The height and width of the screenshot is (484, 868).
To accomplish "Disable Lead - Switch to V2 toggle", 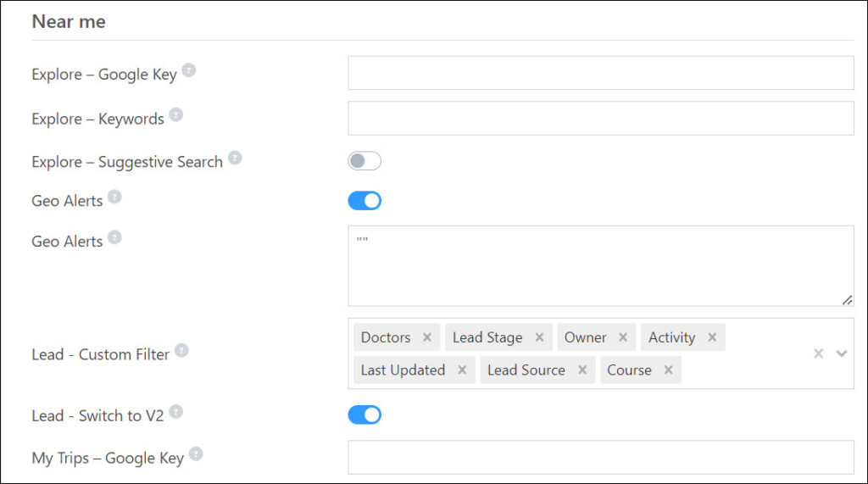I will pos(364,414).
